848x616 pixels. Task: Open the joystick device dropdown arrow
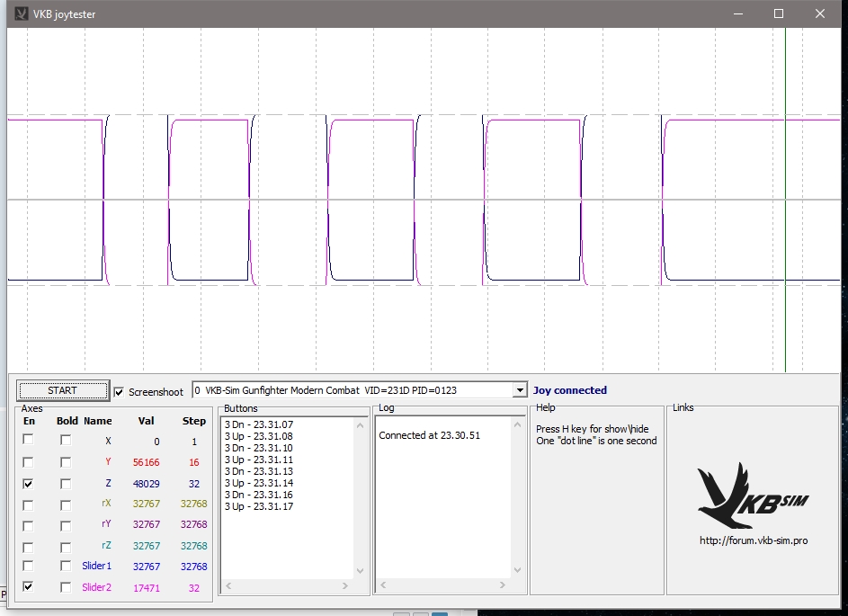tap(519, 390)
